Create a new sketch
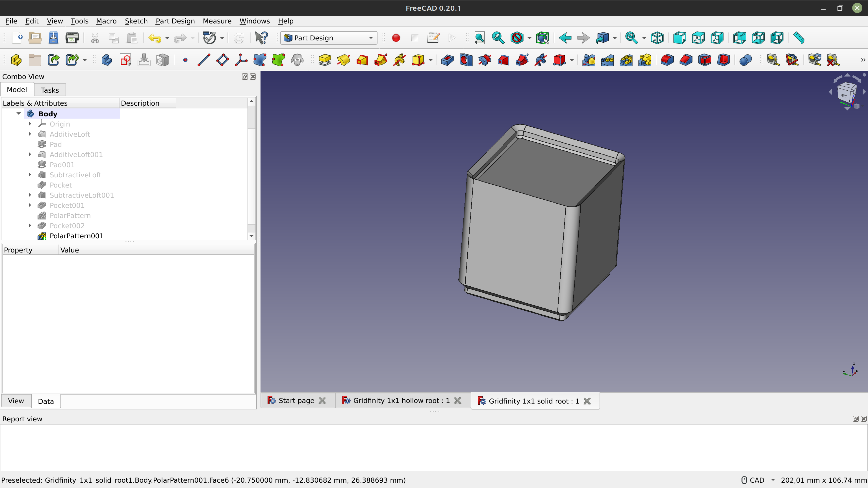The width and height of the screenshot is (868, 488). (125, 60)
